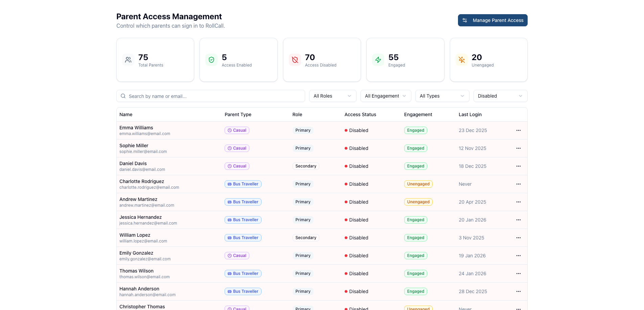The width and height of the screenshot is (644, 310).
Task: Open the Disabled access status dropdown
Action: tap(500, 96)
